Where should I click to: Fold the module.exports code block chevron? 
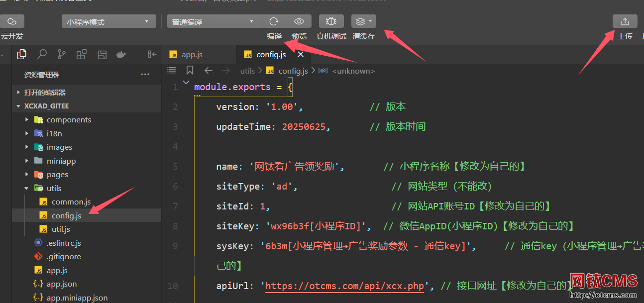(186, 83)
